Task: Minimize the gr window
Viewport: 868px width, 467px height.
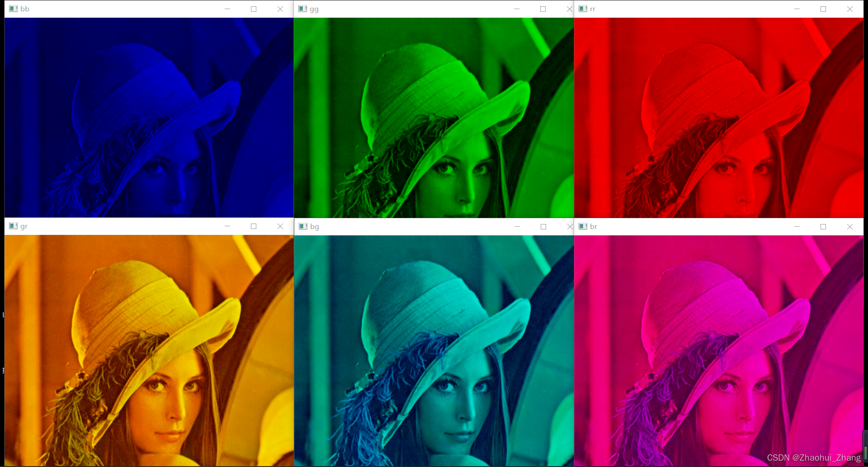Action: (227, 226)
